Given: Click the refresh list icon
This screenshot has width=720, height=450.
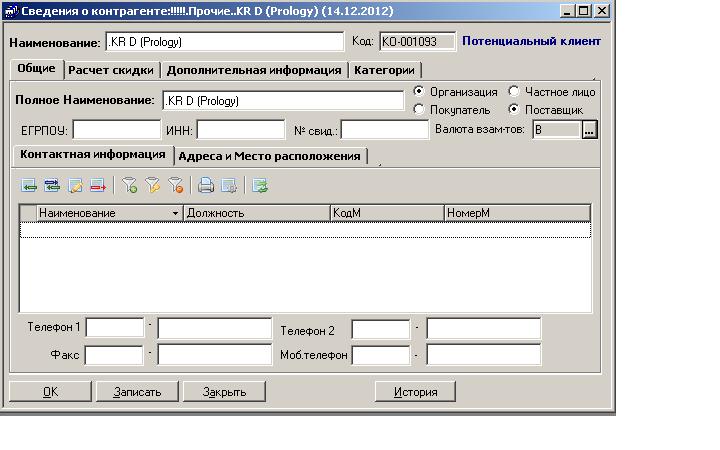Looking at the screenshot, I should [x=260, y=185].
